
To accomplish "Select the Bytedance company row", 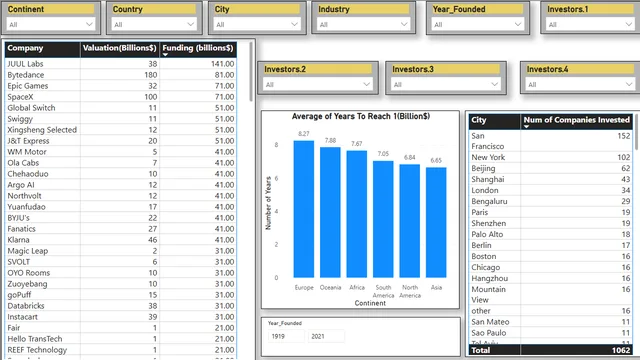I will tap(121, 75).
